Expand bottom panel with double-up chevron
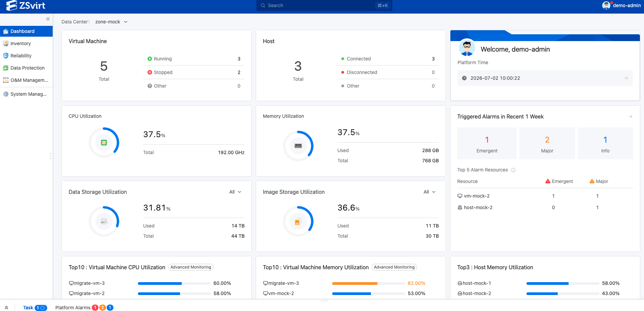 click(6, 308)
